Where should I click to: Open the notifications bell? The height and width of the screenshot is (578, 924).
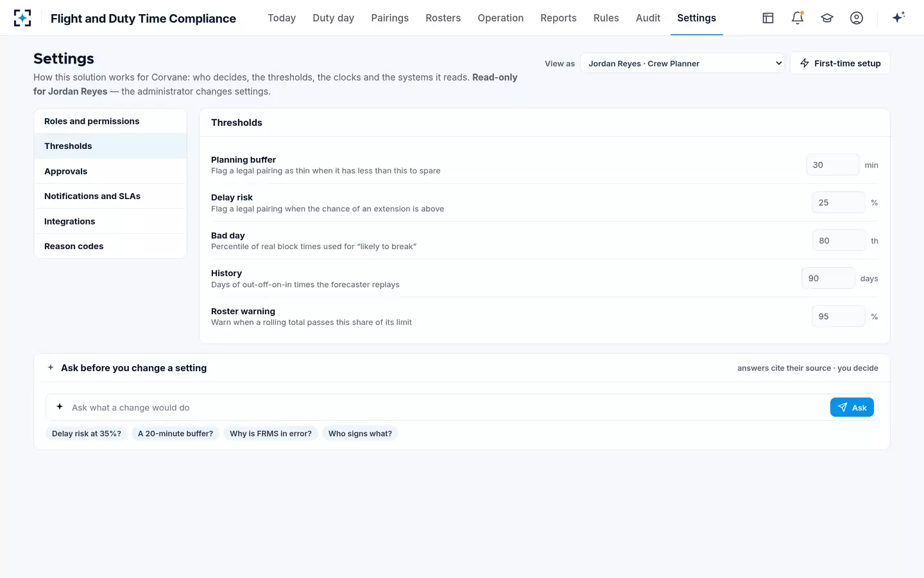(x=798, y=18)
